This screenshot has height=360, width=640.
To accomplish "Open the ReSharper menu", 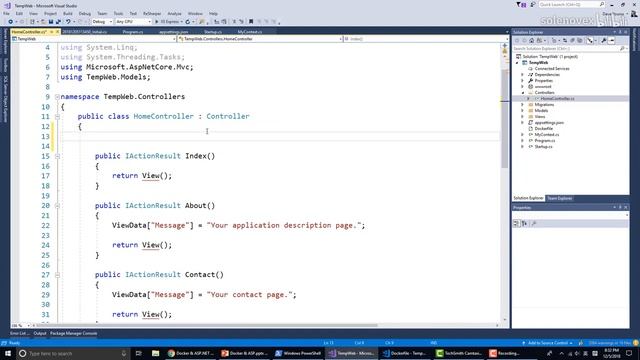I will click(152, 13).
